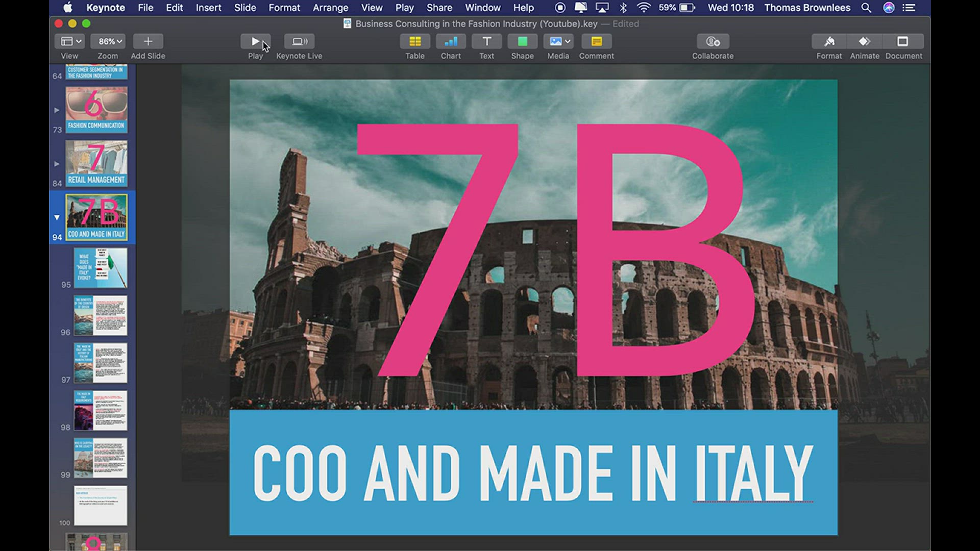The width and height of the screenshot is (980, 551).
Task: Open macOS Spotlight search icon
Action: click(x=866, y=8)
